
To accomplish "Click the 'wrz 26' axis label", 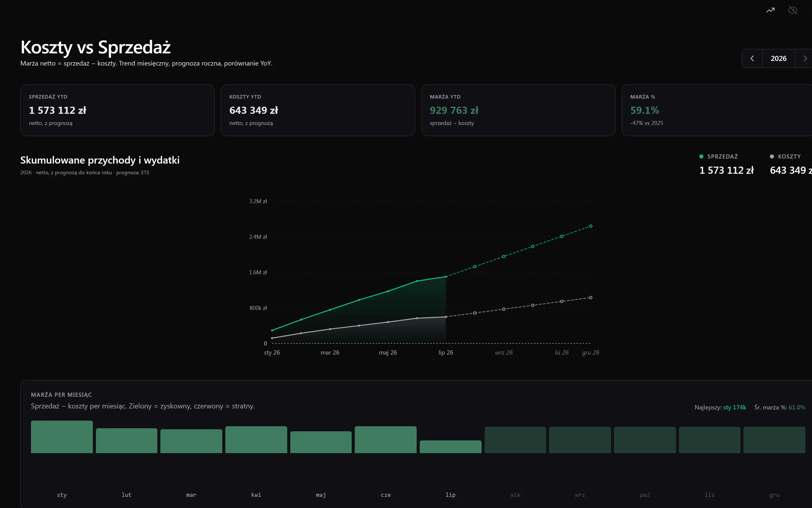I will coord(504,353).
